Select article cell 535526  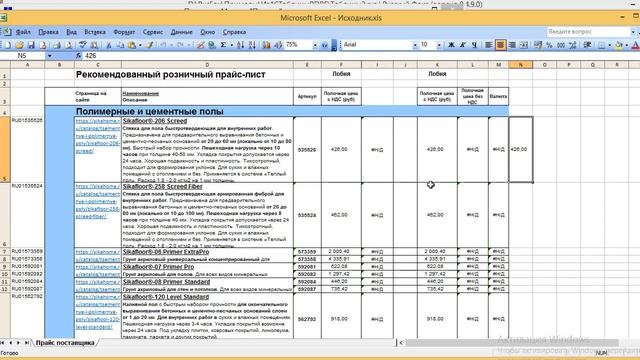click(x=307, y=150)
